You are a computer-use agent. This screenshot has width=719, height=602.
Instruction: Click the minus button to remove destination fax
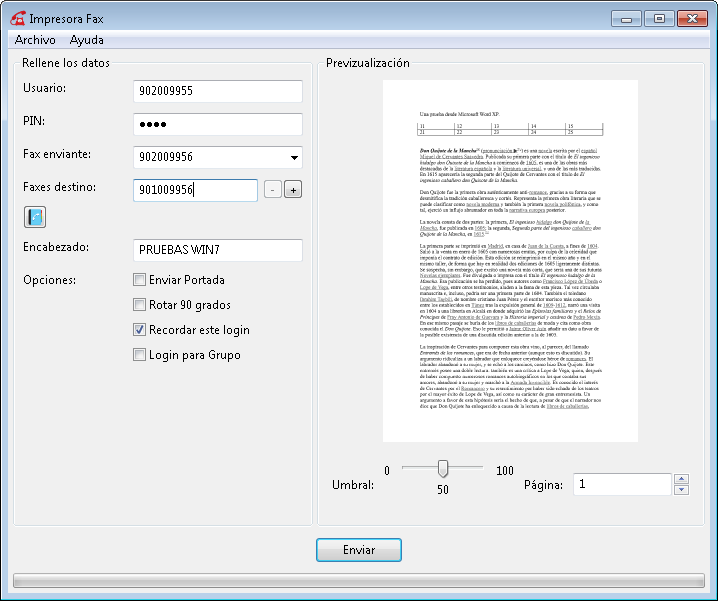coord(273,190)
